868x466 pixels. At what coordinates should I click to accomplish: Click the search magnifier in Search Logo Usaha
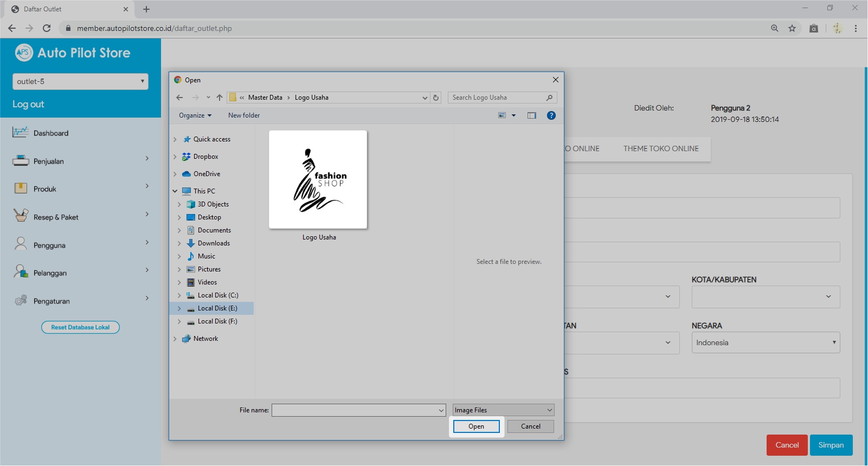pyautogui.click(x=549, y=98)
